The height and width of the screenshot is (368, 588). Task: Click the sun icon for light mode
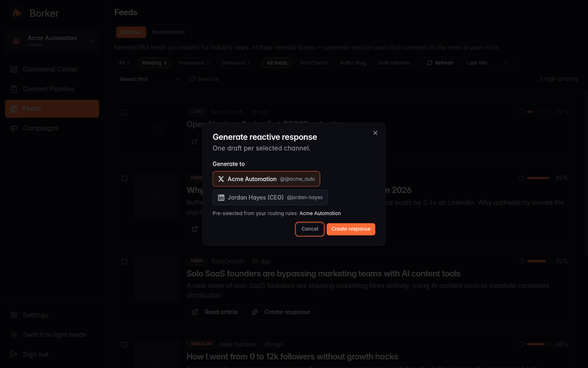tap(14, 334)
